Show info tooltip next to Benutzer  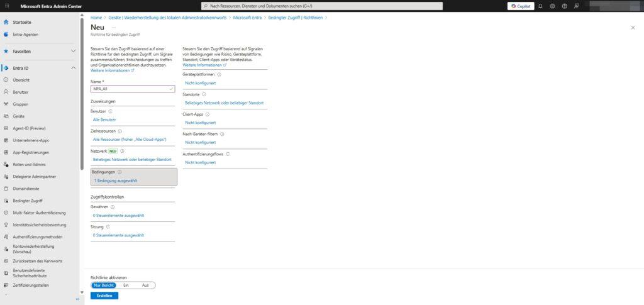(x=111, y=111)
